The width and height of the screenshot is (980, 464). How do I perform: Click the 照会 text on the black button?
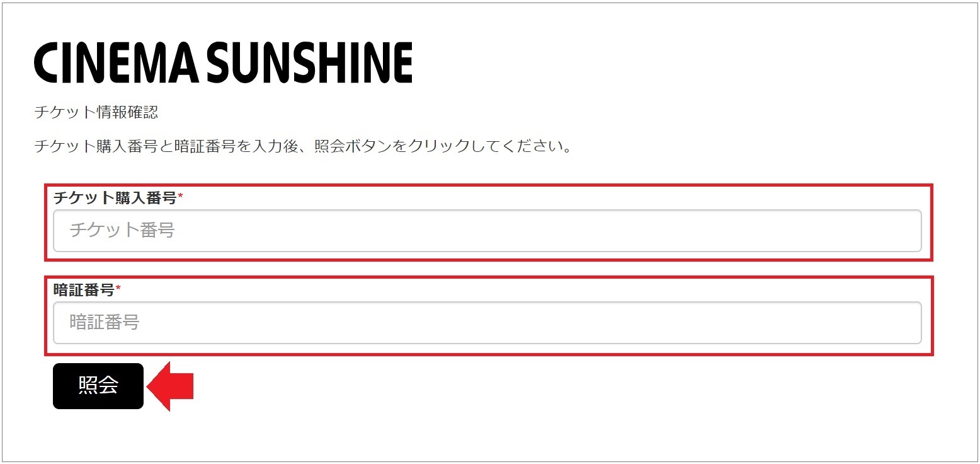(x=98, y=385)
